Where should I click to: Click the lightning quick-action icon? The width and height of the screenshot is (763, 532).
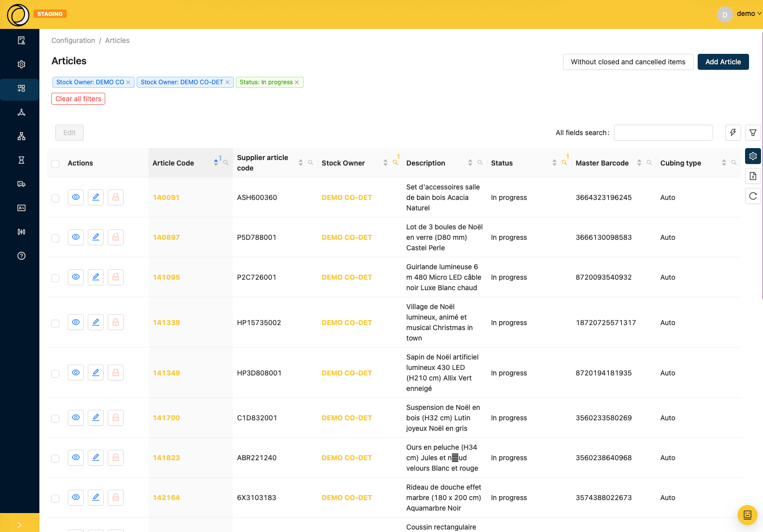[733, 133]
